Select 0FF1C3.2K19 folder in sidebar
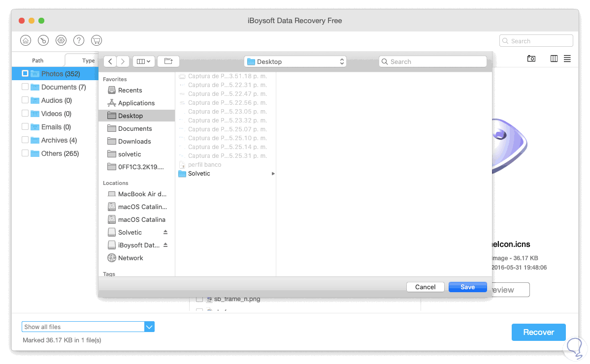Viewport: 590px width, 364px height. pos(136,167)
